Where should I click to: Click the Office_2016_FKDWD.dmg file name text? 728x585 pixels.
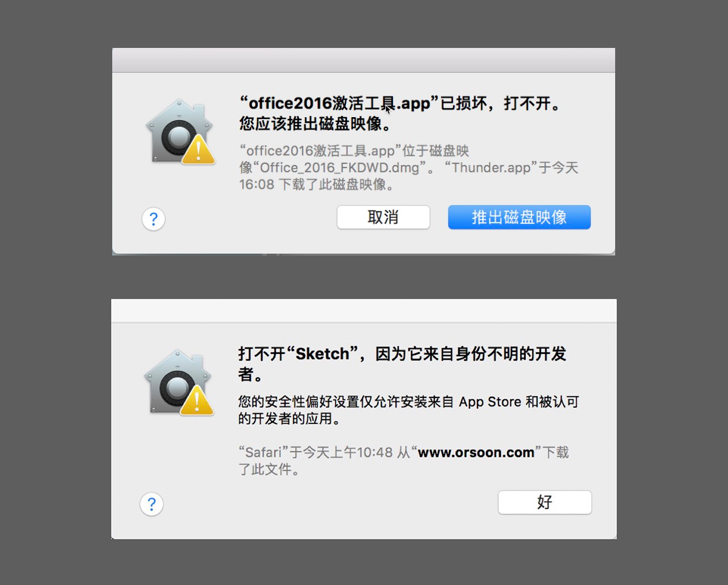point(340,167)
